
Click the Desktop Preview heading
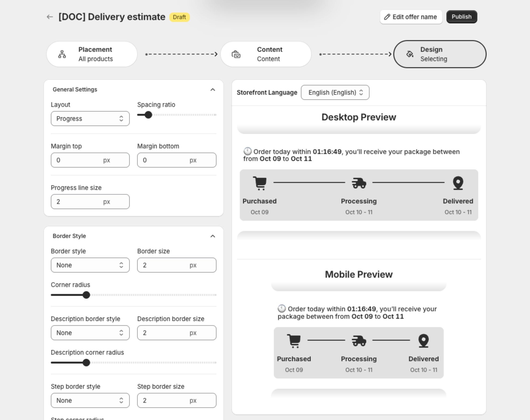pyautogui.click(x=359, y=117)
